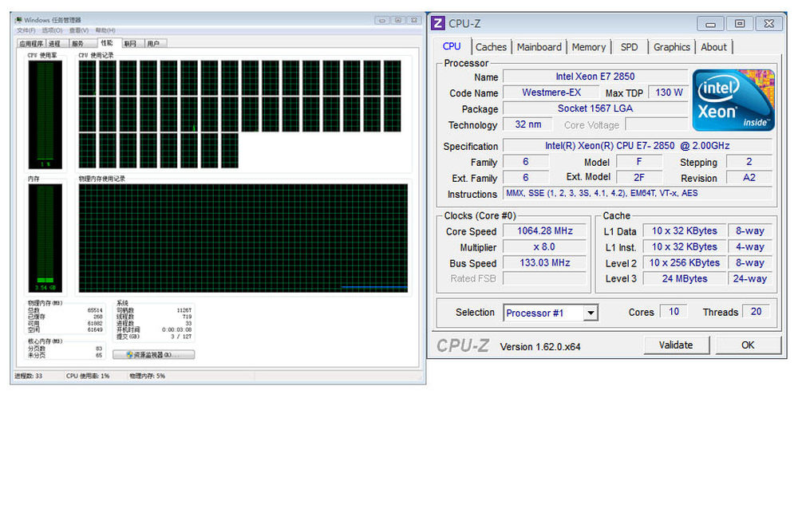Open 选项(O) menu in Task Manager

[52, 30]
